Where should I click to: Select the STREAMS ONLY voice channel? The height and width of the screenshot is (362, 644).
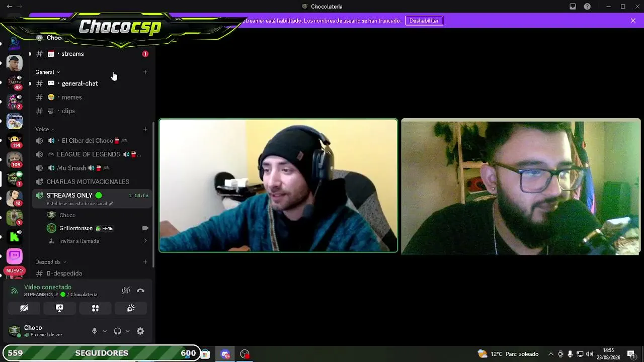point(92,199)
